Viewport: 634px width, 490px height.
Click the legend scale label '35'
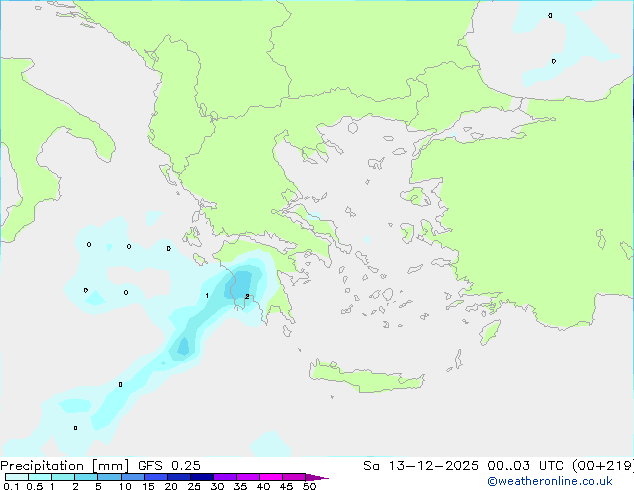pos(240,486)
